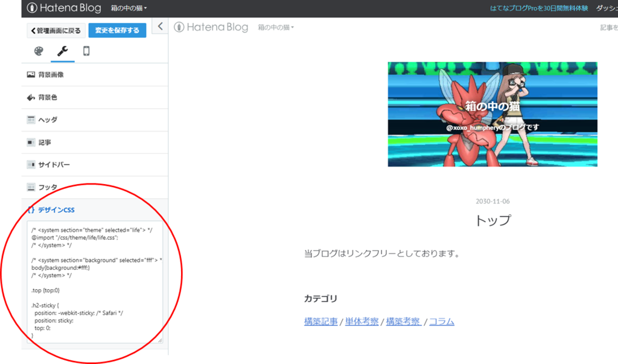Click the body{background:#fff;} line
The image size is (618, 364).
pyautogui.click(x=61, y=268)
